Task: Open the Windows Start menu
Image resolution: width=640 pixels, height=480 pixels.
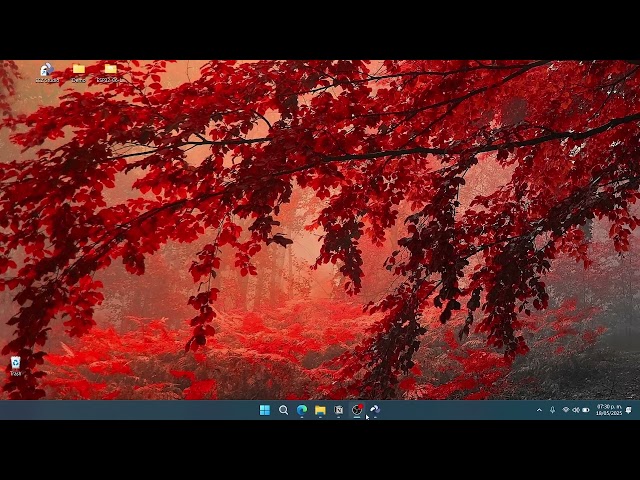Action: 264,410
